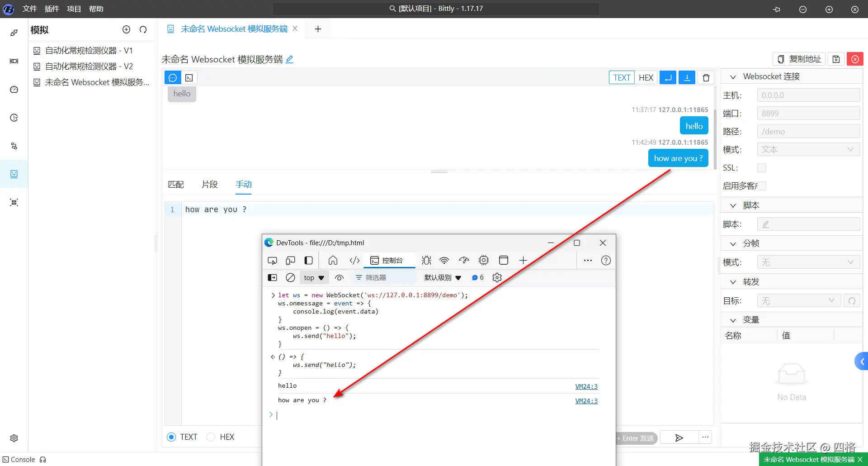Open the connections icon in left sidebar
Viewport: 868px width, 466px height.
tap(14, 33)
